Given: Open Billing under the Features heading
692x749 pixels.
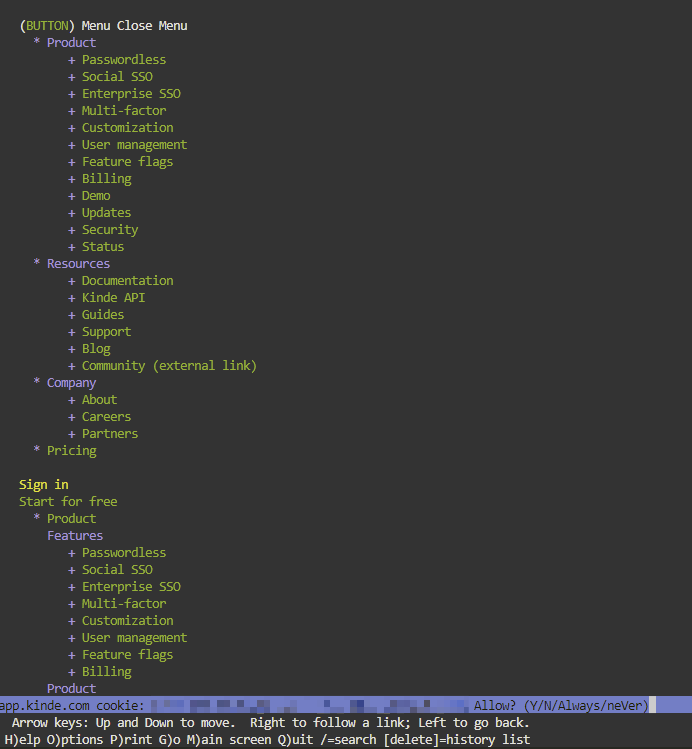Looking at the screenshot, I should pos(106,672).
